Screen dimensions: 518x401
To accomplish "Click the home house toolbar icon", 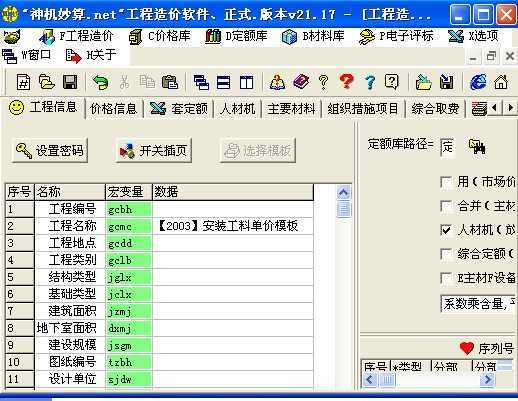I will 501,82.
